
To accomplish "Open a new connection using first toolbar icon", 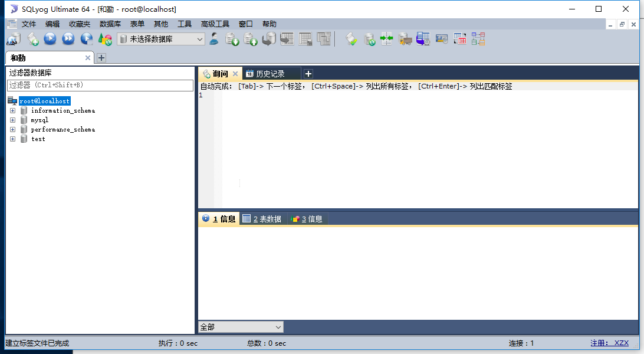I will pos(13,39).
